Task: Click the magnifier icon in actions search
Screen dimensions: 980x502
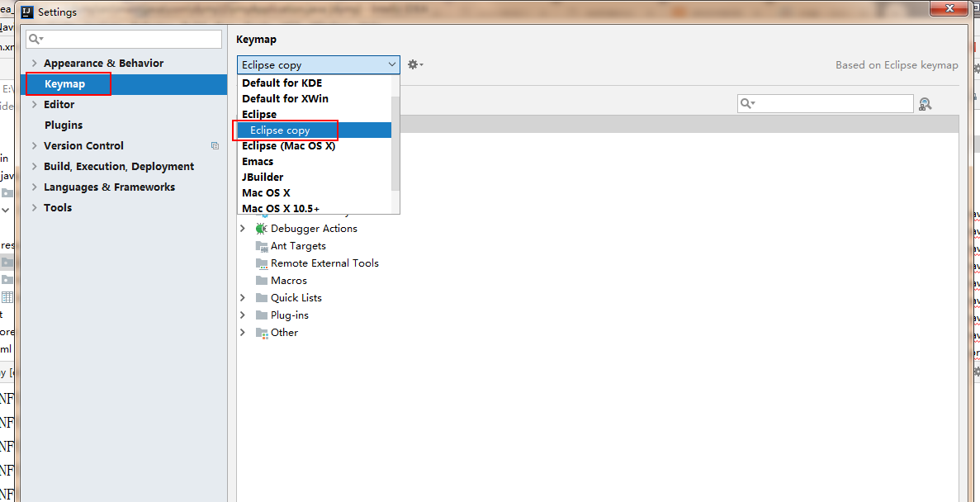Action: (748, 104)
